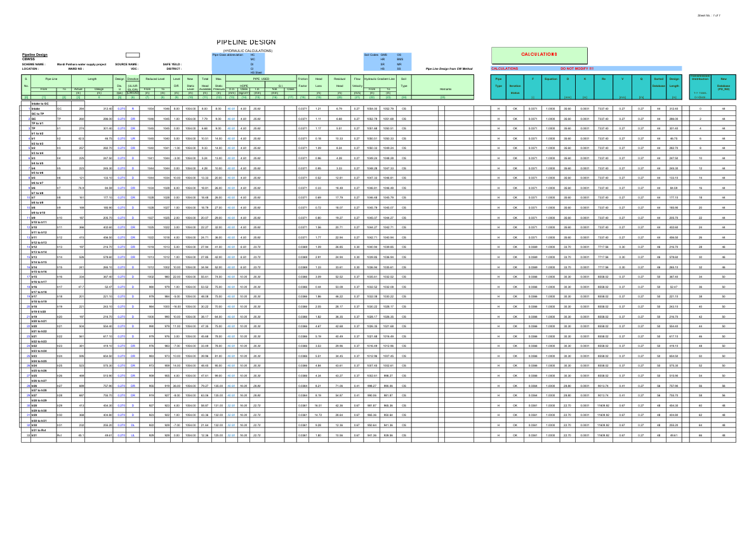Click the G.I. sub-header

click(281, 86)
